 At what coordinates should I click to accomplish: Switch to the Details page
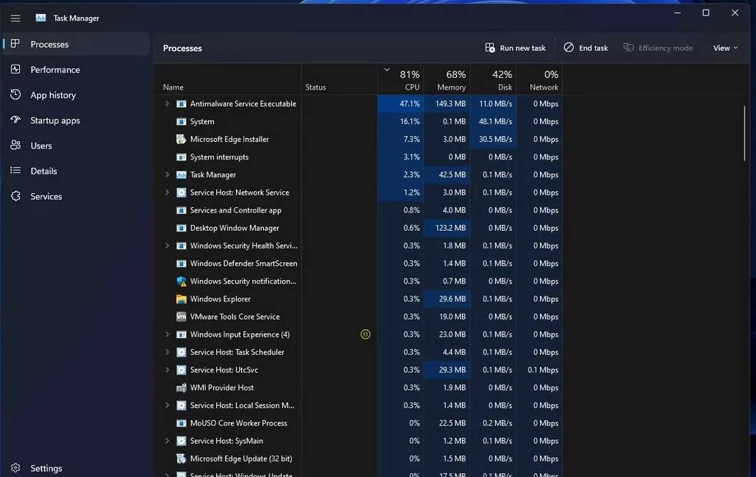43,171
